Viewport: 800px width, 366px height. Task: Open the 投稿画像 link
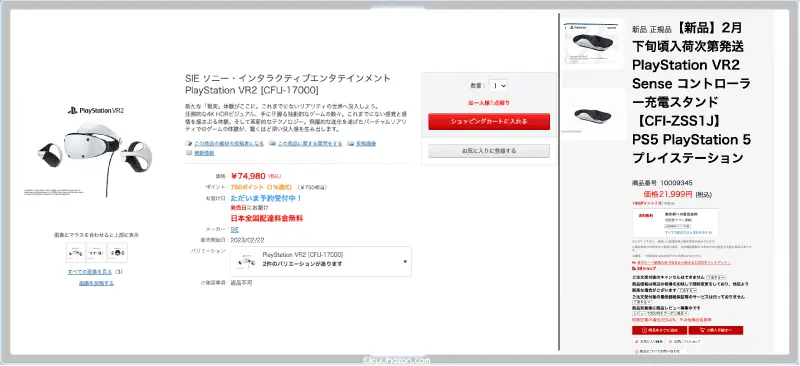366,144
